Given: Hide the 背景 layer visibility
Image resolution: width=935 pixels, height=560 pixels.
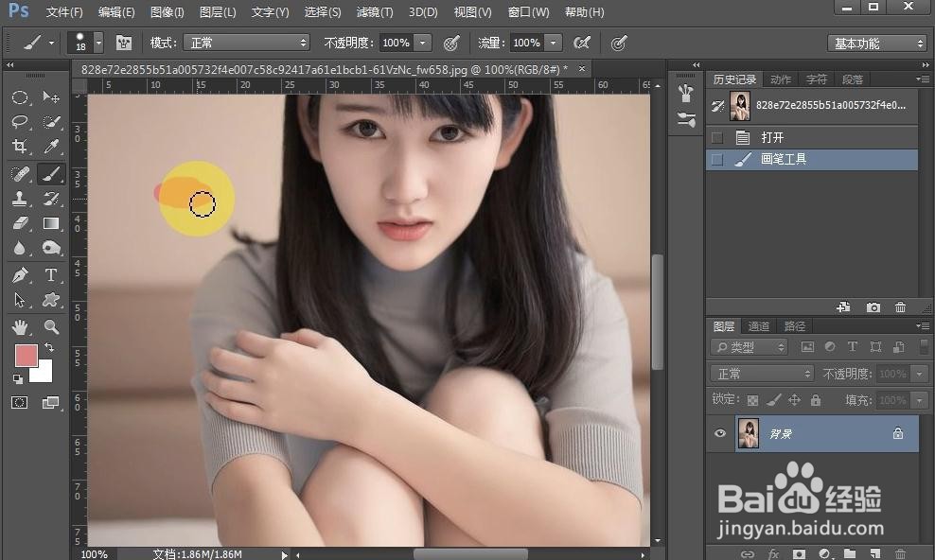Looking at the screenshot, I should pos(720,433).
